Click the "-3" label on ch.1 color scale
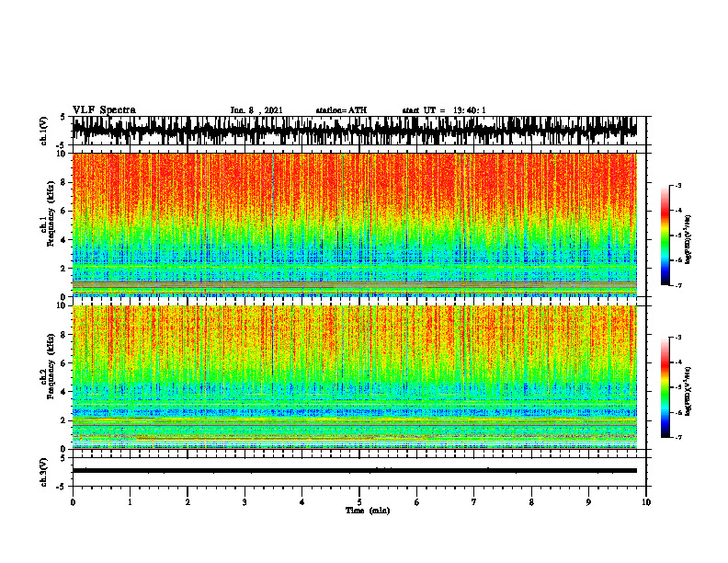728x563 pixels. [x=677, y=186]
